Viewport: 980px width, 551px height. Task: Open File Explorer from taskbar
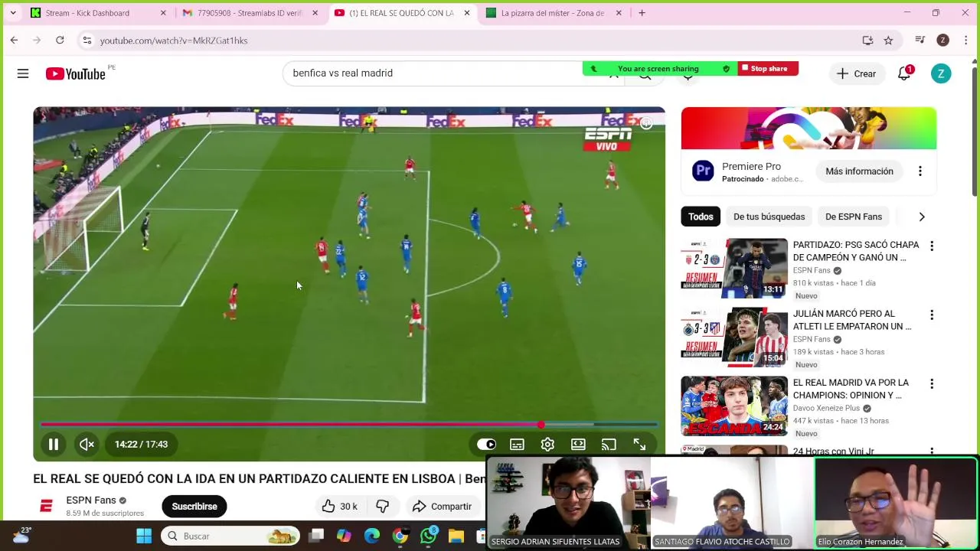click(x=456, y=536)
